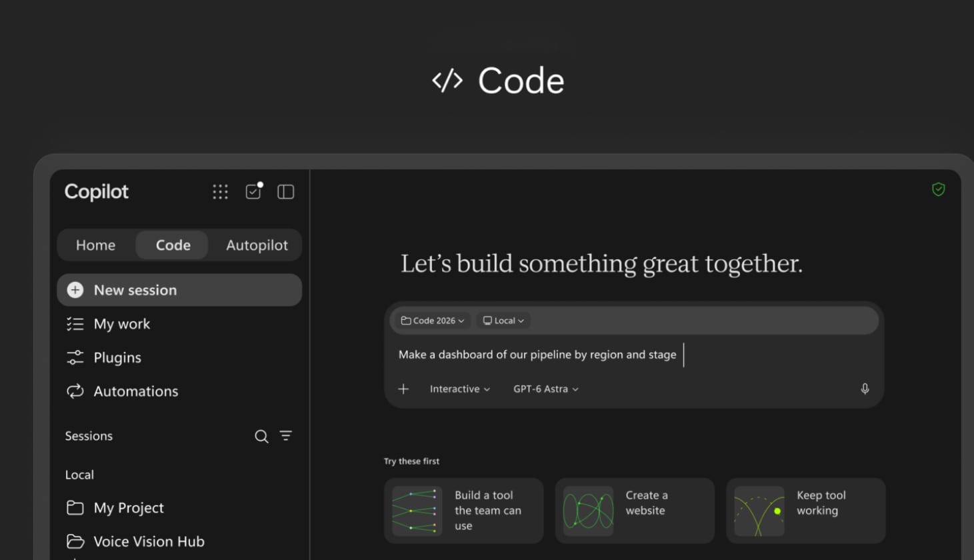Open the GPT-6 Astra model dropdown
The height and width of the screenshot is (560, 974).
click(546, 389)
